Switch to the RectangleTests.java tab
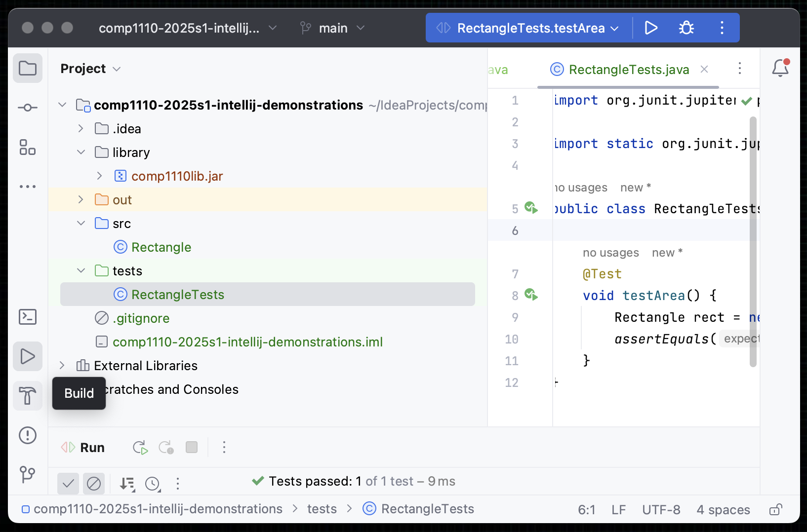 [628, 70]
